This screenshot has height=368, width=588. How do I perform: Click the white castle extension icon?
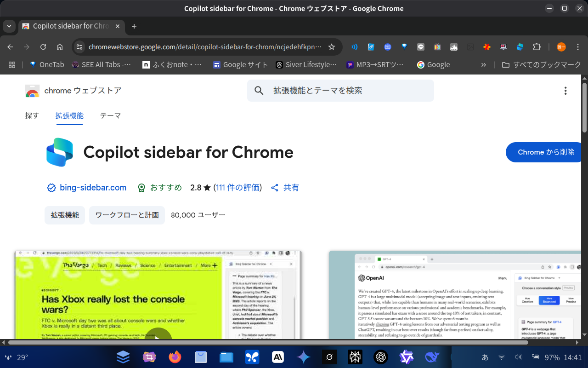coord(454,47)
